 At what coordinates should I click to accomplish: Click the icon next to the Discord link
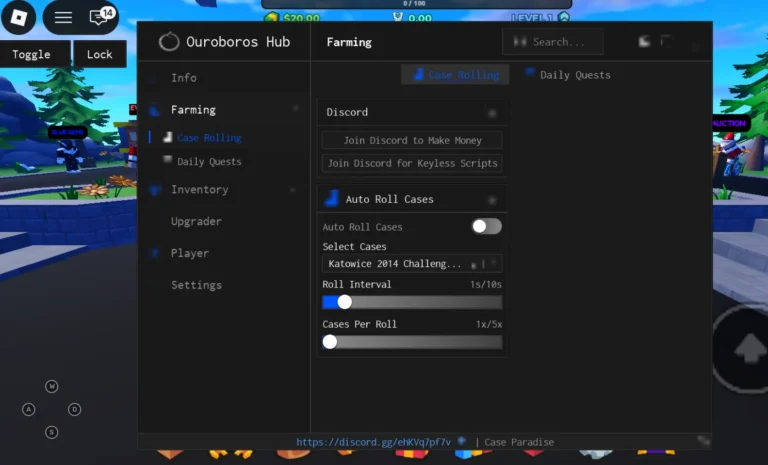(x=461, y=441)
